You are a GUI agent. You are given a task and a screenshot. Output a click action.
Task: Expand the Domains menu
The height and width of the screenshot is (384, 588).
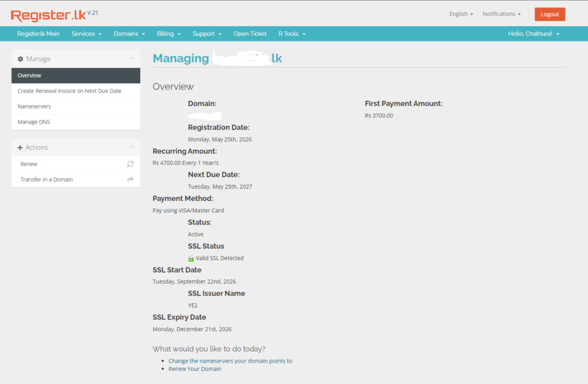point(129,34)
